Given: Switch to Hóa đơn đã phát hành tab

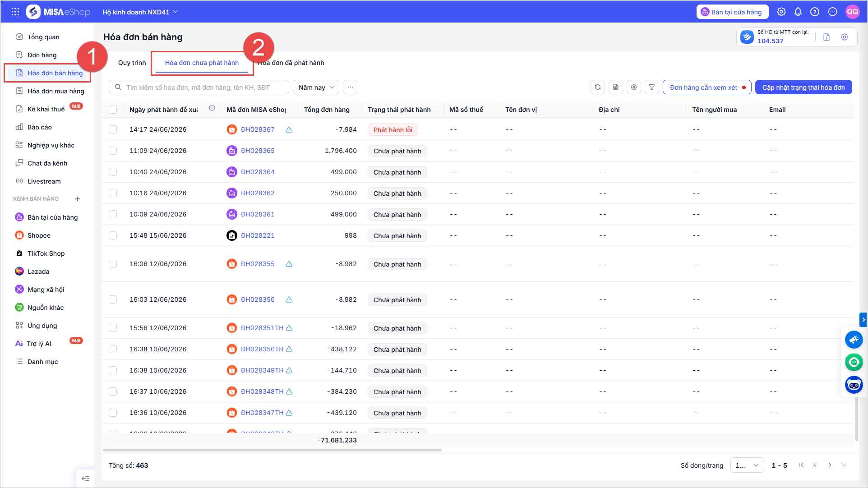Looking at the screenshot, I should pos(291,63).
